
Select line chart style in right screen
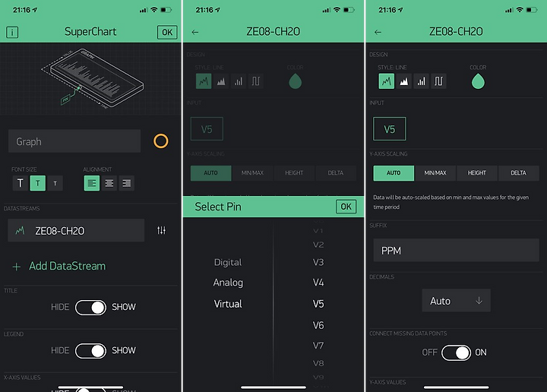pyautogui.click(x=387, y=81)
